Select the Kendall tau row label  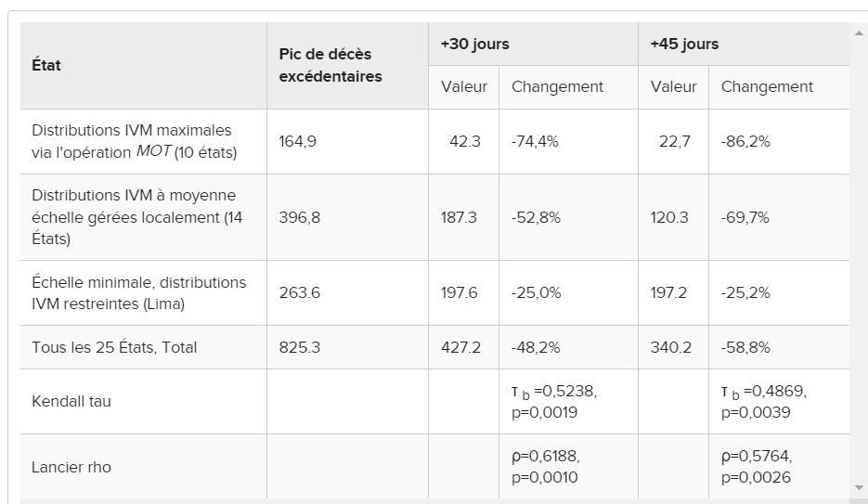[71, 401]
